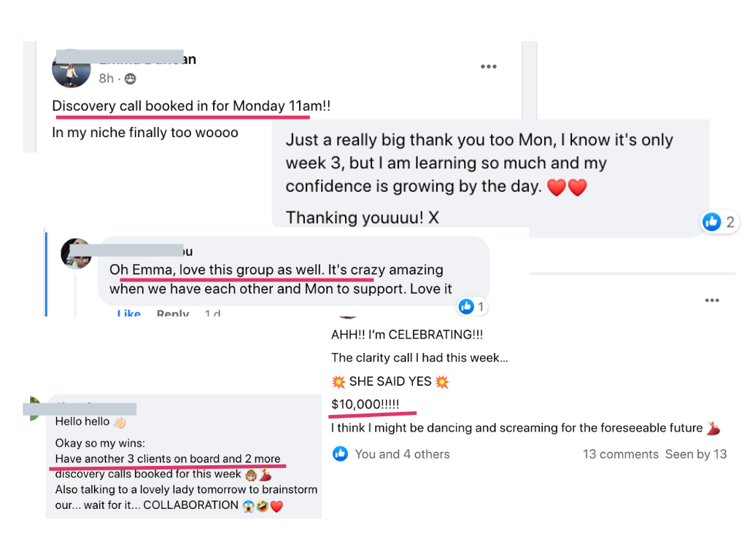Click the like reaction badge showing 1
This screenshot has width=747, height=560.
pyautogui.click(x=467, y=307)
